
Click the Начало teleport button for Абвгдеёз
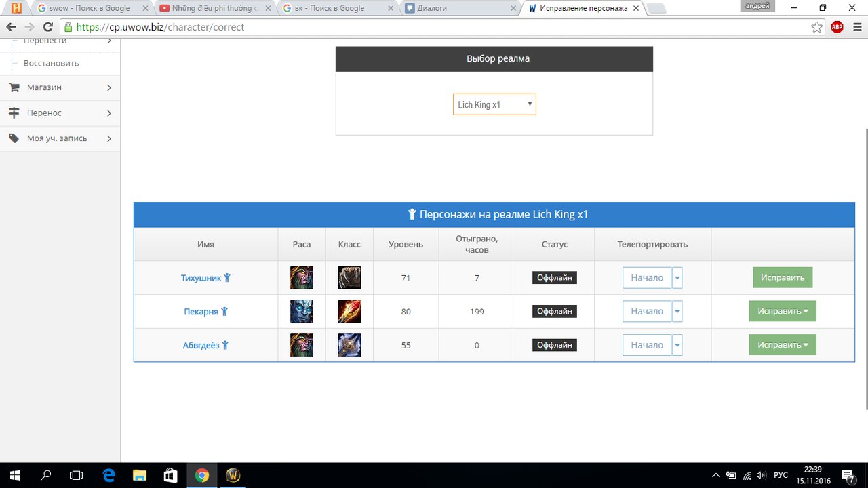(x=647, y=345)
